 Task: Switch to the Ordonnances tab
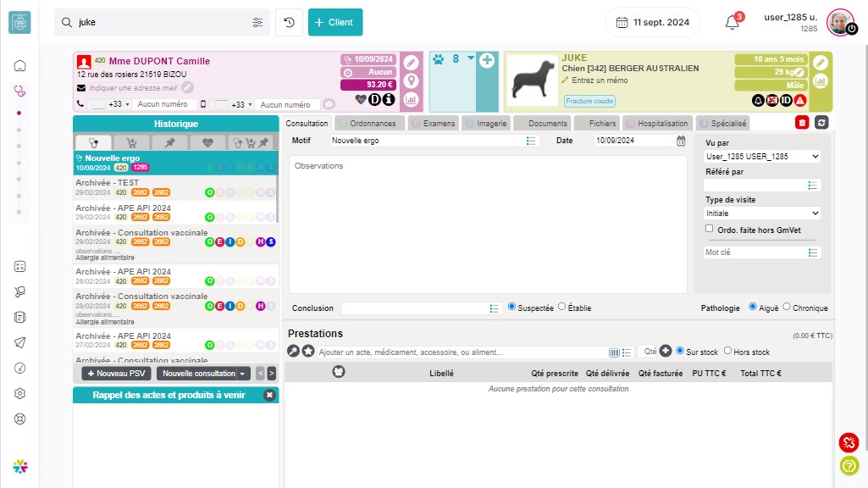coord(367,124)
